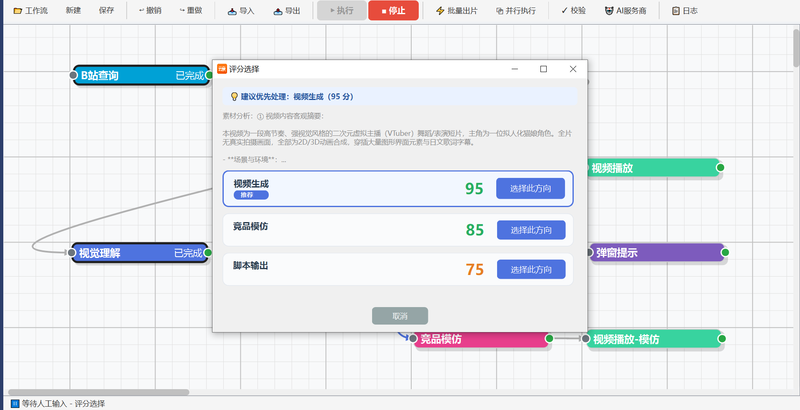800x410 pixels.
Task: Choose 选择此方向 for 脚本输出
Action: pyautogui.click(x=531, y=269)
